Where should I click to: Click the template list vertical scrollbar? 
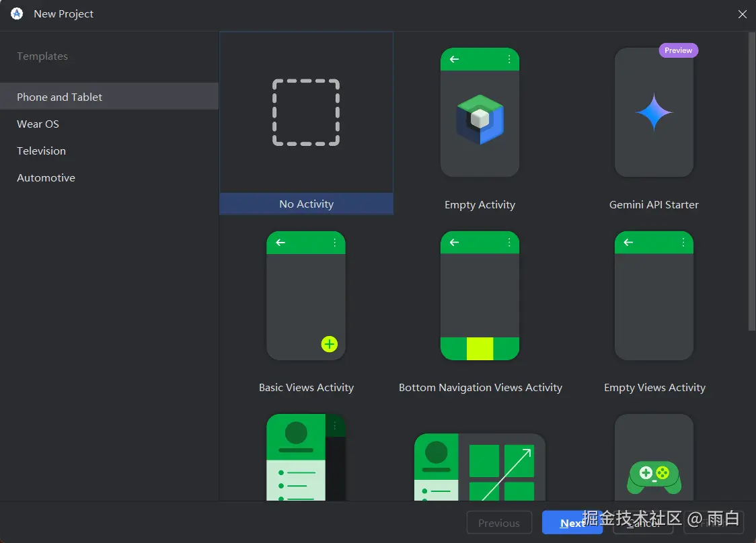tap(752, 181)
